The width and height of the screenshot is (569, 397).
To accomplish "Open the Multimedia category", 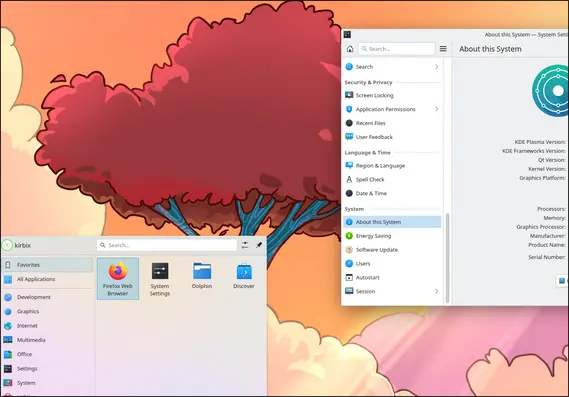I will pyautogui.click(x=47, y=340).
